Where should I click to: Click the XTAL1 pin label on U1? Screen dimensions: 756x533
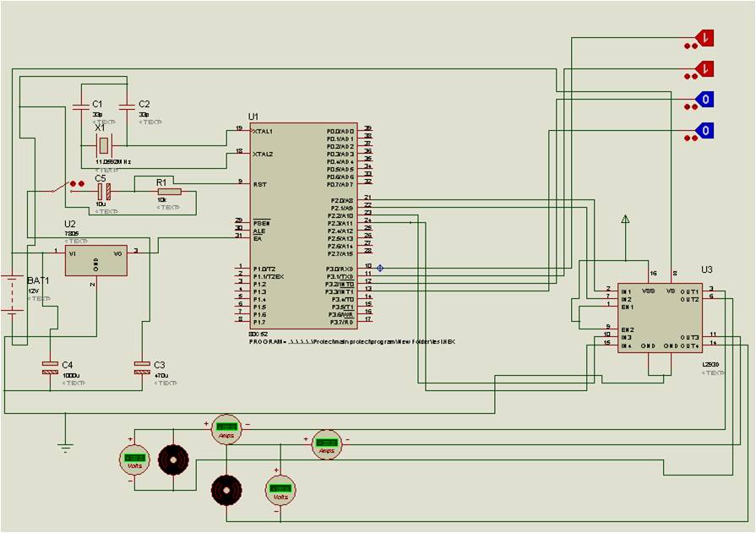pos(263,131)
